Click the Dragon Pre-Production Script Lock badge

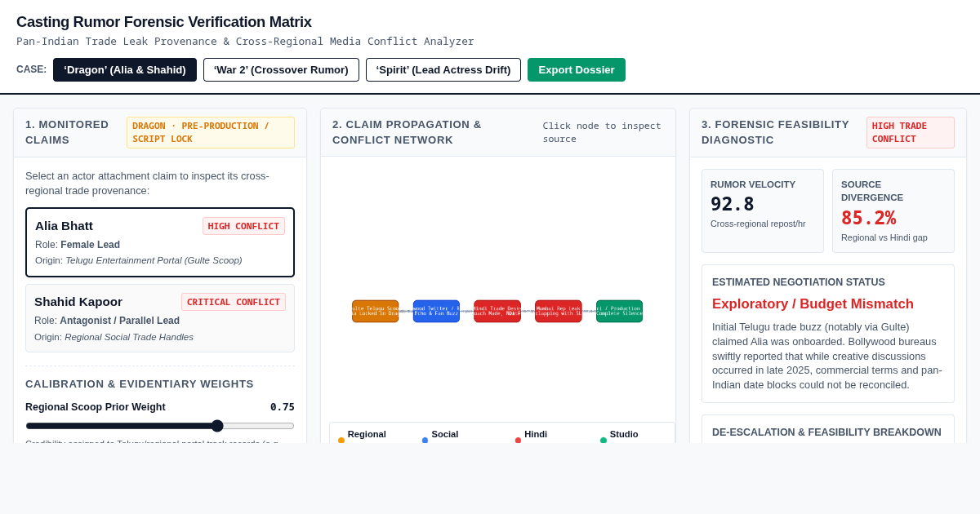211,132
